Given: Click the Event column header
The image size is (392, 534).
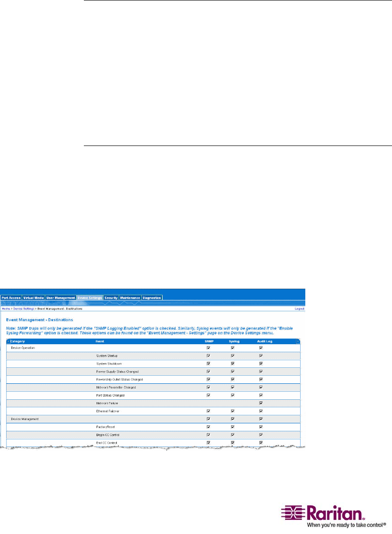Looking at the screenshot, I should tap(99, 341).
